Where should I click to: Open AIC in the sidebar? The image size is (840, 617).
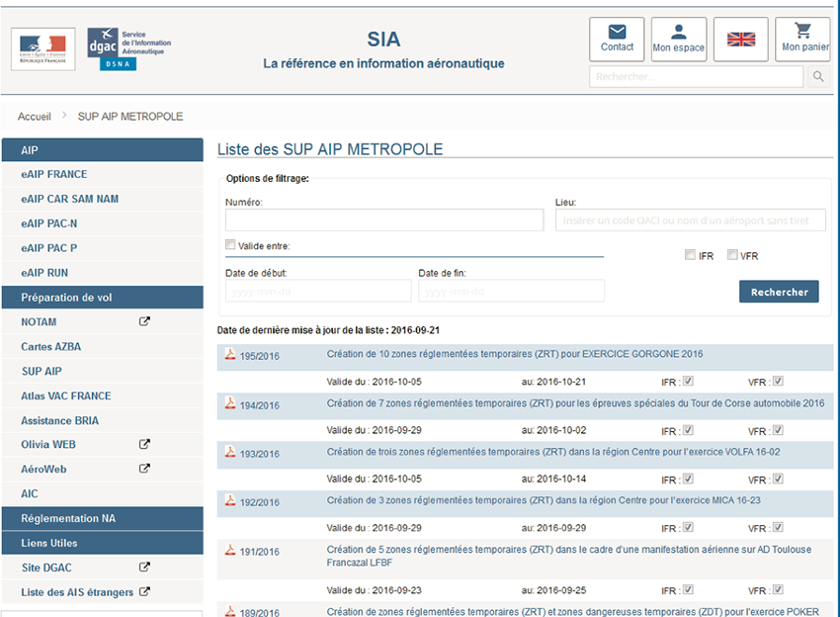point(103,493)
